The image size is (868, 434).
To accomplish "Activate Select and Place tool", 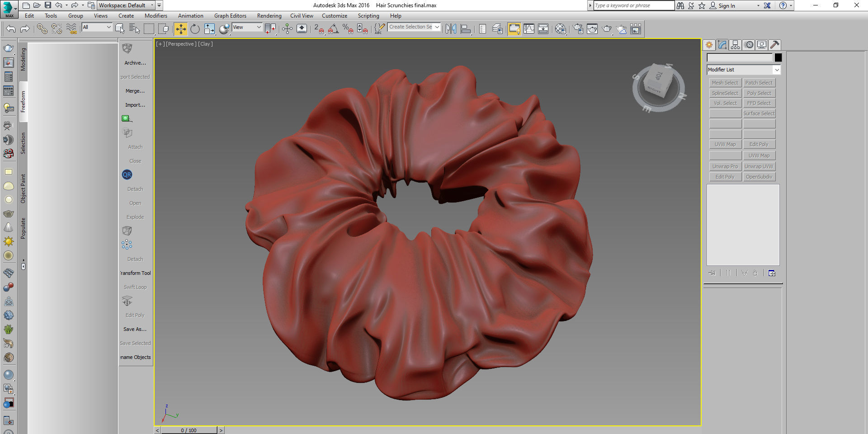I will (224, 29).
